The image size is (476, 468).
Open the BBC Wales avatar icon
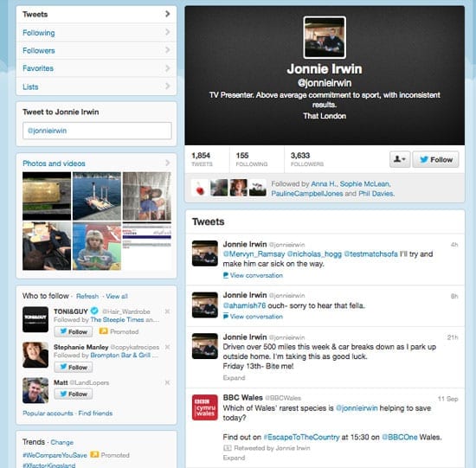[x=205, y=407]
